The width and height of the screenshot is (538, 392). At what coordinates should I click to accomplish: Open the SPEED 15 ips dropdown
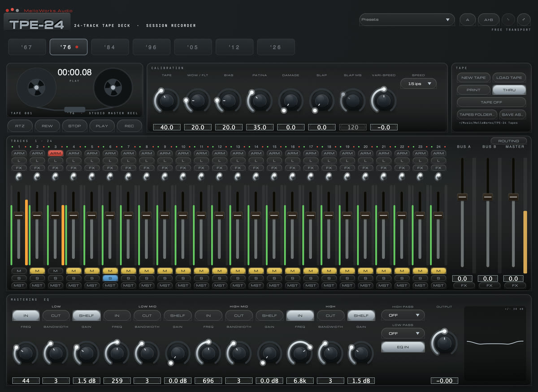pyautogui.click(x=418, y=84)
